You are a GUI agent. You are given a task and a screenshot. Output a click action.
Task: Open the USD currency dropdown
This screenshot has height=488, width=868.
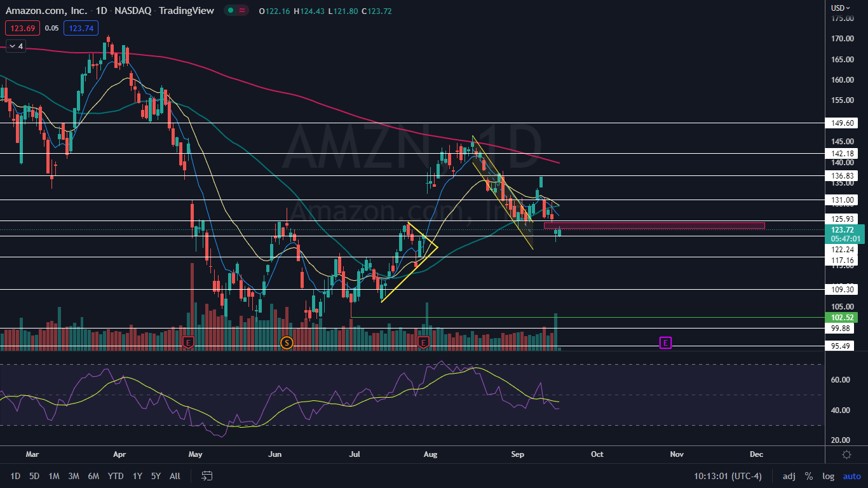click(841, 8)
